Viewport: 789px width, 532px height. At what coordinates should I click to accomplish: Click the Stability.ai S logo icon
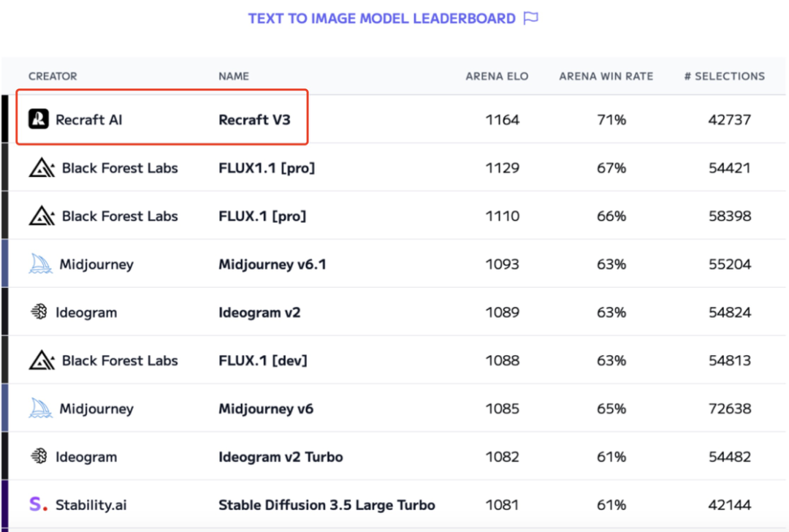click(x=38, y=503)
